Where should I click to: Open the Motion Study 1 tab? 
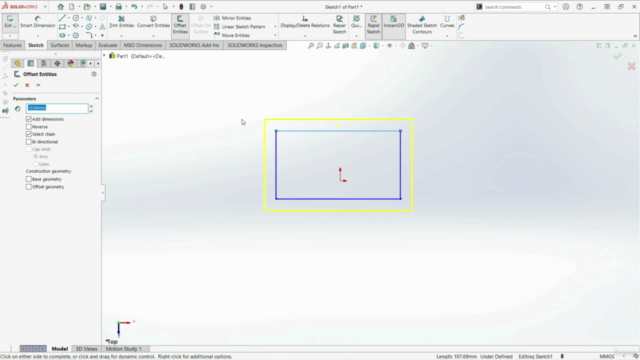click(124, 349)
